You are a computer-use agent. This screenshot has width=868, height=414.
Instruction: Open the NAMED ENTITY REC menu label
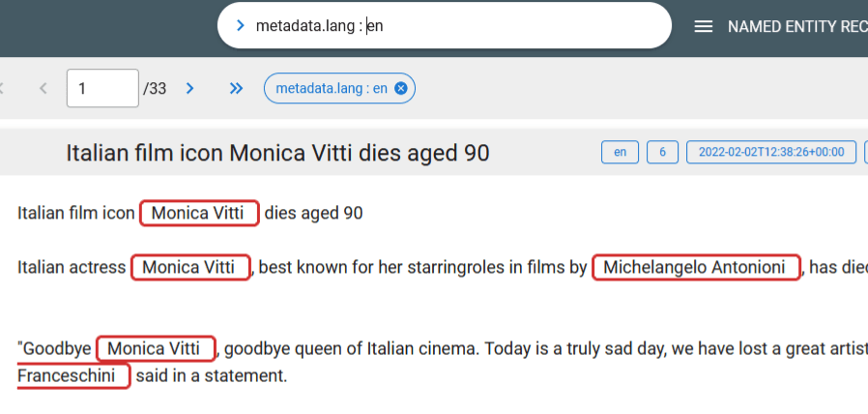(x=796, y=26)
